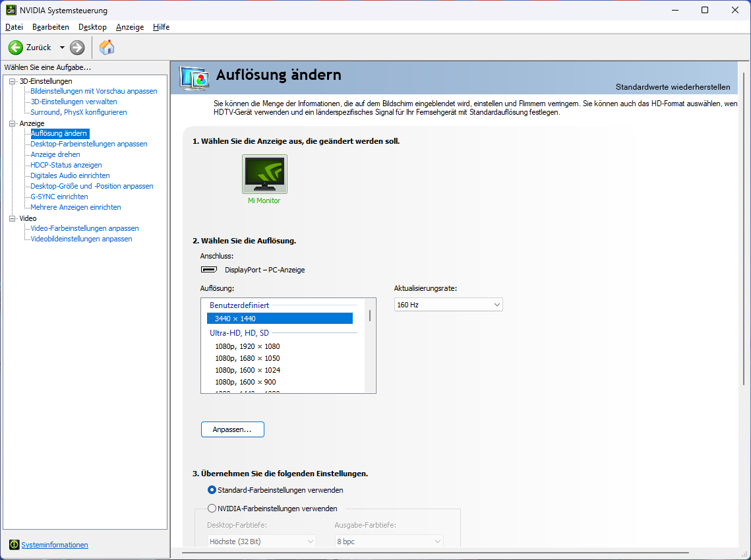Click the main panel horizontal scrollbar
The height and width of the screenshot is (560, 751).
point(435,553)
